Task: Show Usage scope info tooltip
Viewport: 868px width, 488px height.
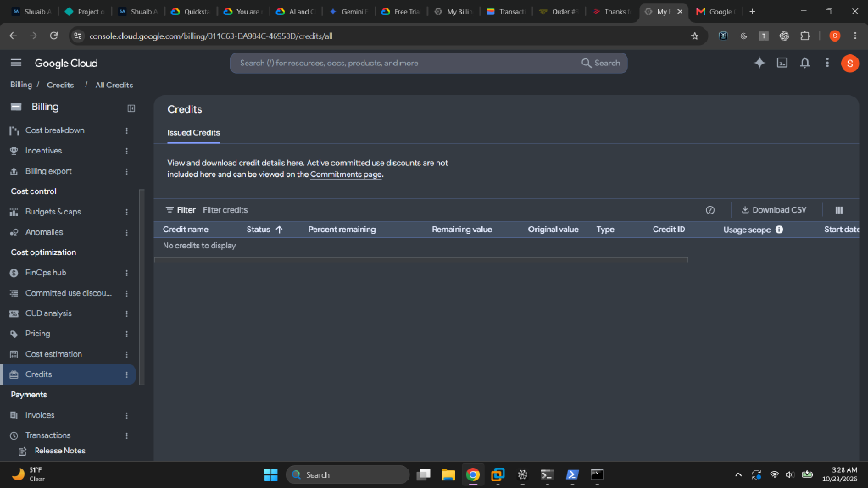Action: coord(780,230)
